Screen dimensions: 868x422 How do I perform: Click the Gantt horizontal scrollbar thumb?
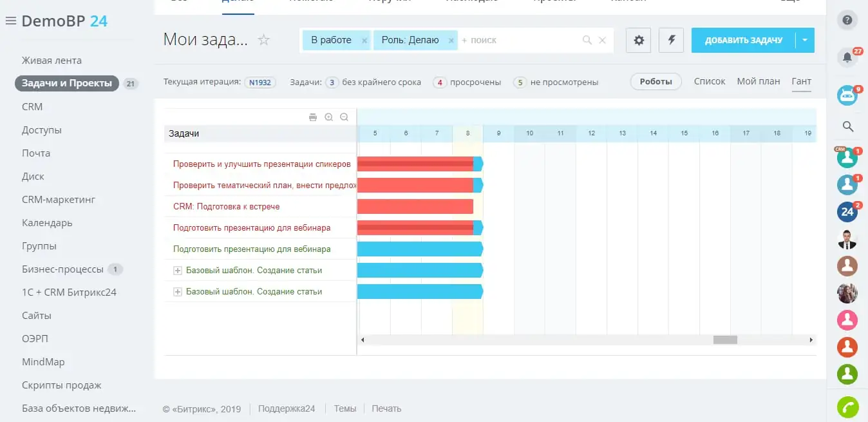point(725,340)
